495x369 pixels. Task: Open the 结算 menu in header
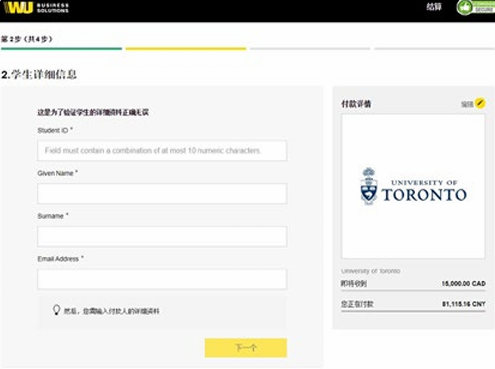(x=434, y=7)
